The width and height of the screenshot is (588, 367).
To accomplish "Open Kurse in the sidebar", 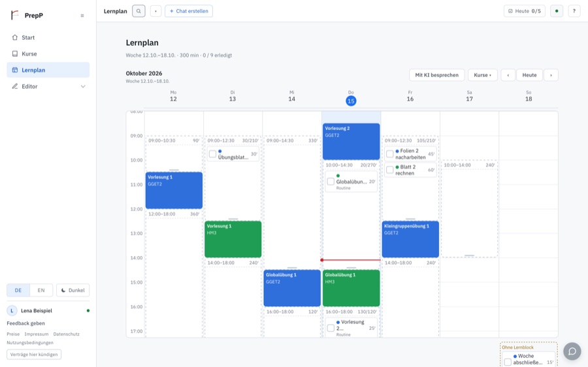I will click(48, 54).
